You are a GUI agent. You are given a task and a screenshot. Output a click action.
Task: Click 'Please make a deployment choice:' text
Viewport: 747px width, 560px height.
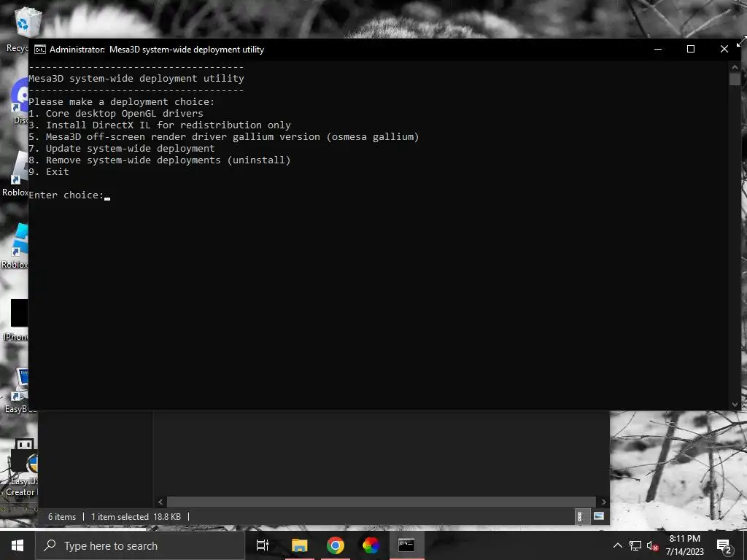(122, 102)
